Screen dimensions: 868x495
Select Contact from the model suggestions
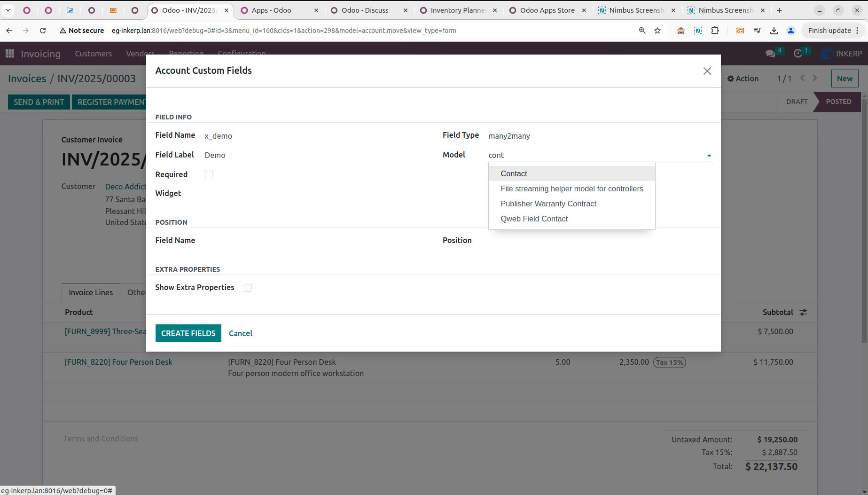tap(572, 173)
